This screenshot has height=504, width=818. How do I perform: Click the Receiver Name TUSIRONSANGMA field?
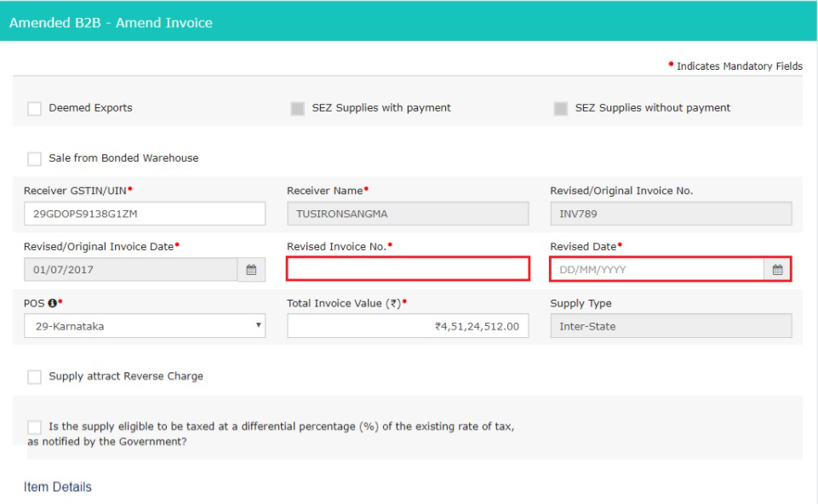[407, 214]
